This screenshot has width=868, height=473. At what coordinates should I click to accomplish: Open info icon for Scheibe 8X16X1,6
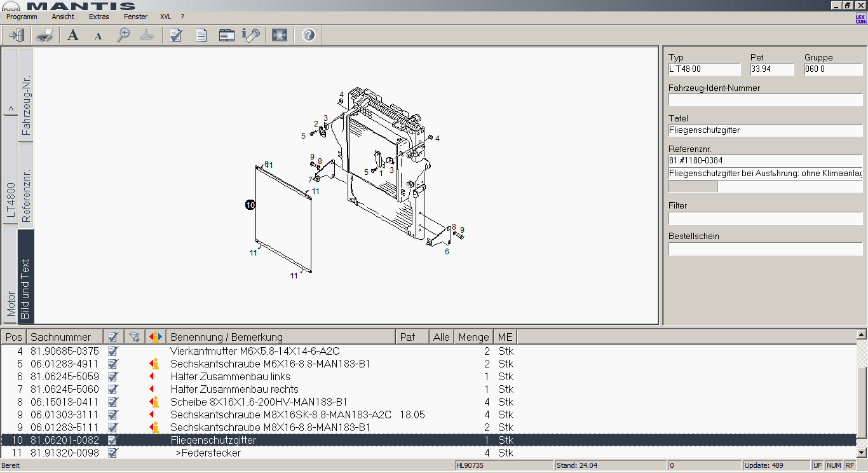pos(154,402)
